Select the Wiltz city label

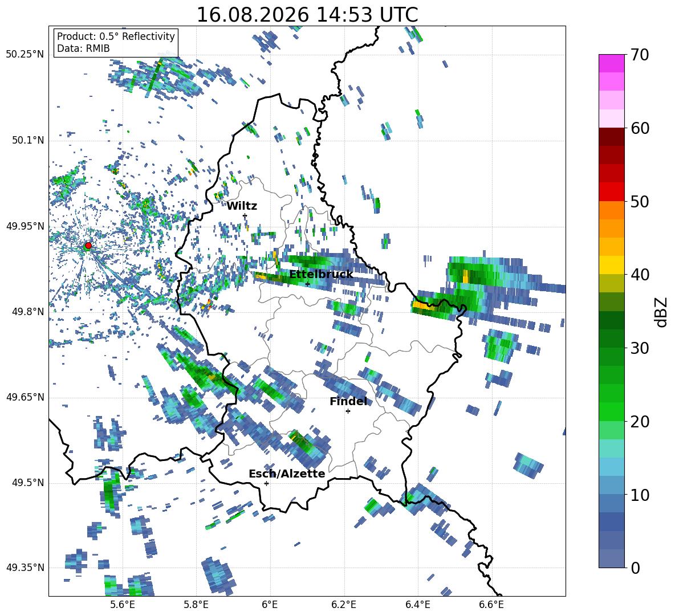click(x=242, y=206)
